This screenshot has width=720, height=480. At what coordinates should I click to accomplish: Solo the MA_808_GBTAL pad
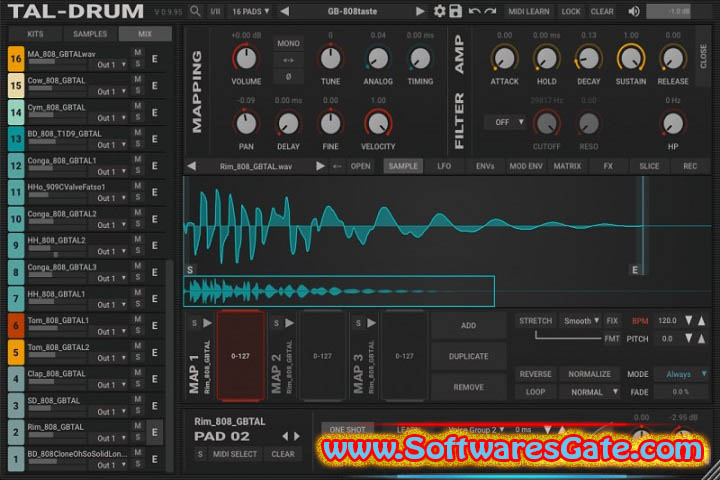click(137, 64)
